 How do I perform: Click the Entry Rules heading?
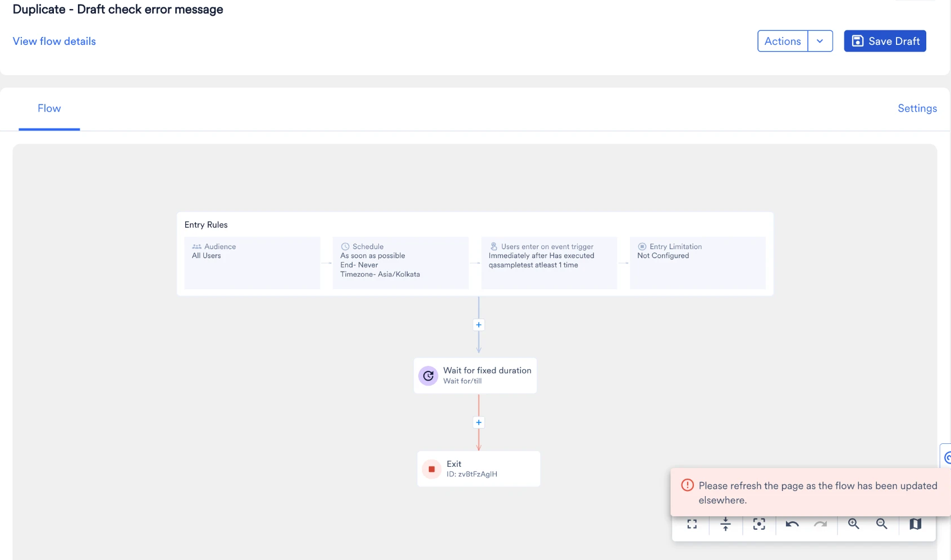click(206, 224)
